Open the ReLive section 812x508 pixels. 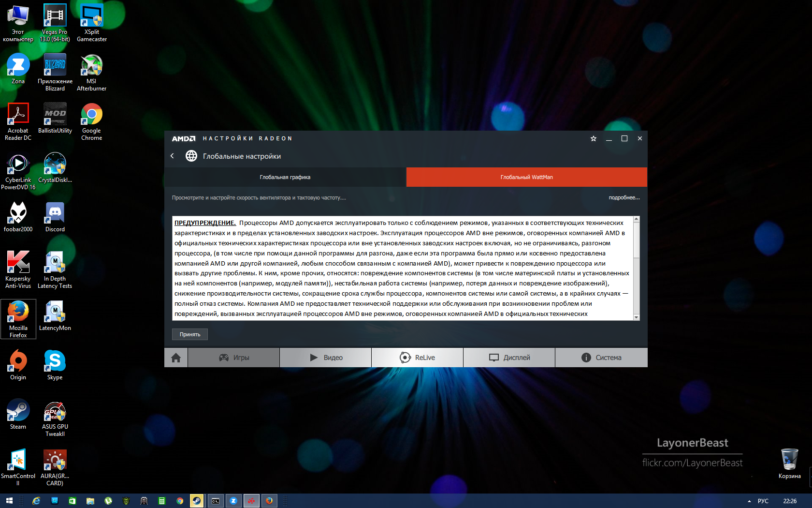[x=418, y=358]
